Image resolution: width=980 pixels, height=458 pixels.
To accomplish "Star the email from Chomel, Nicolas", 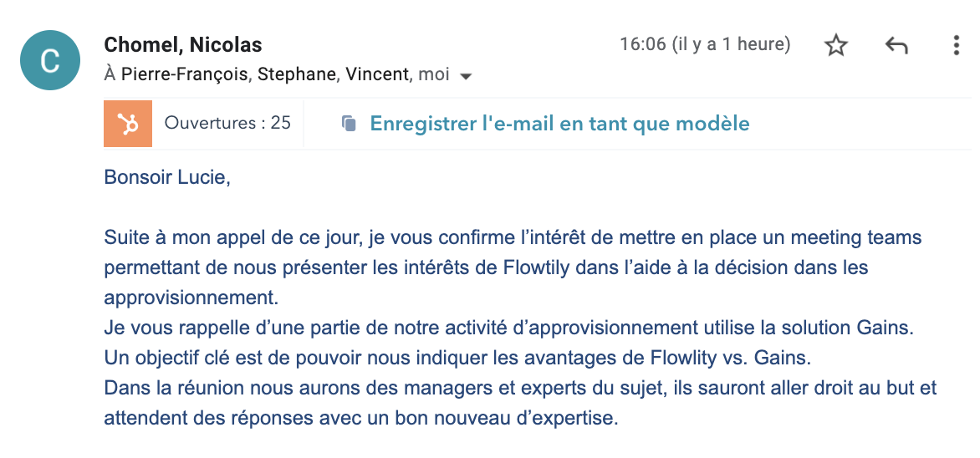I will (x=836, y=45).
